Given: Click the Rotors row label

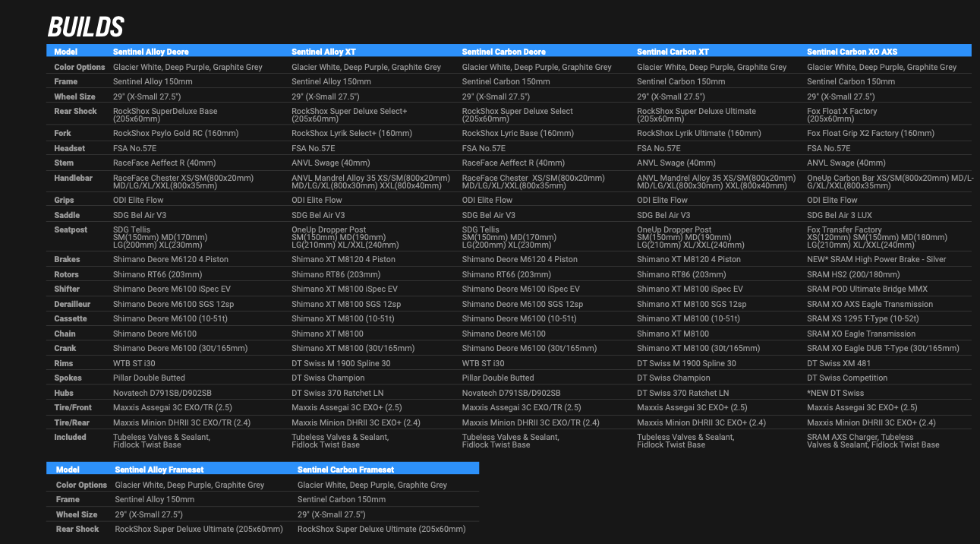Looking at the screenshot, I should coord(66,274).
